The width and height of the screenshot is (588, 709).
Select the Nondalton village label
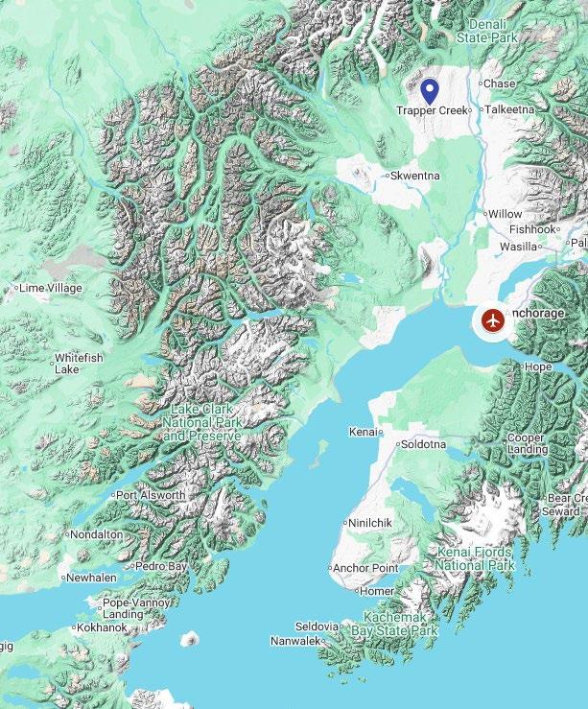(x=96, y=534)
